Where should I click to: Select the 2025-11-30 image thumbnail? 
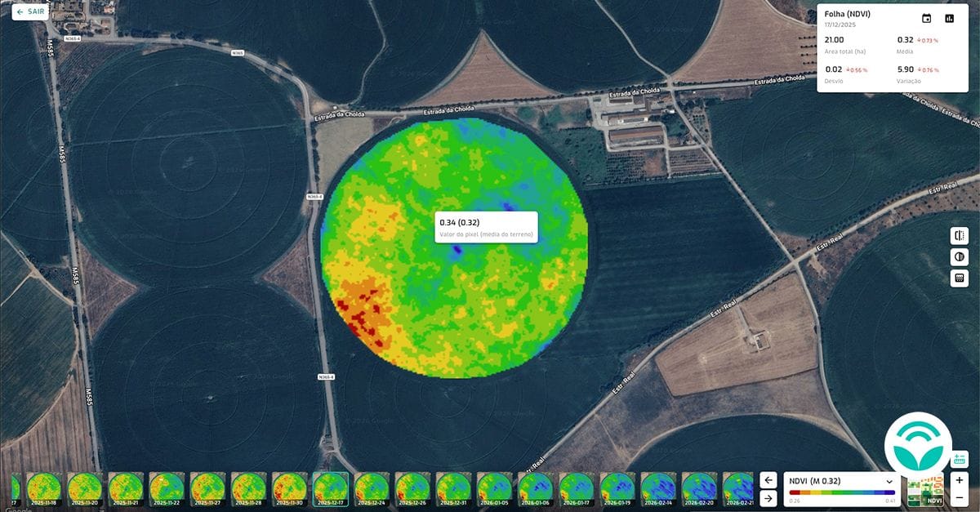click(289, 489)
